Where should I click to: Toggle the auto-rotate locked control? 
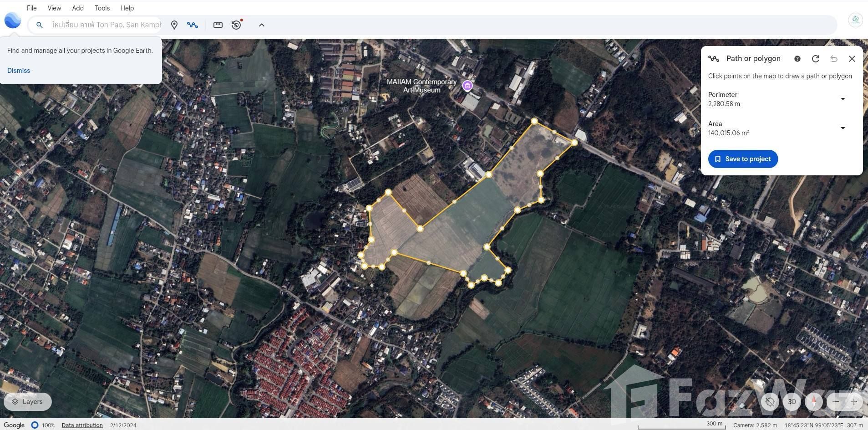coord(770,402)
